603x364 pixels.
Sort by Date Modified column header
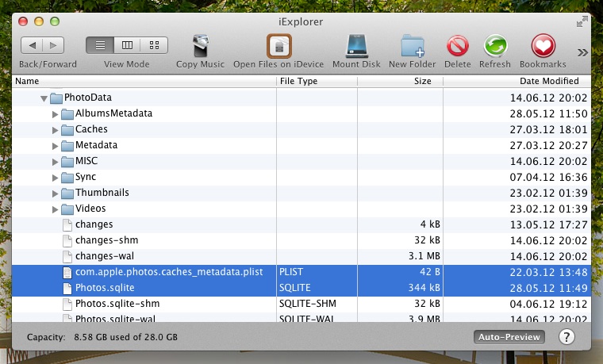tap(517, 81)
